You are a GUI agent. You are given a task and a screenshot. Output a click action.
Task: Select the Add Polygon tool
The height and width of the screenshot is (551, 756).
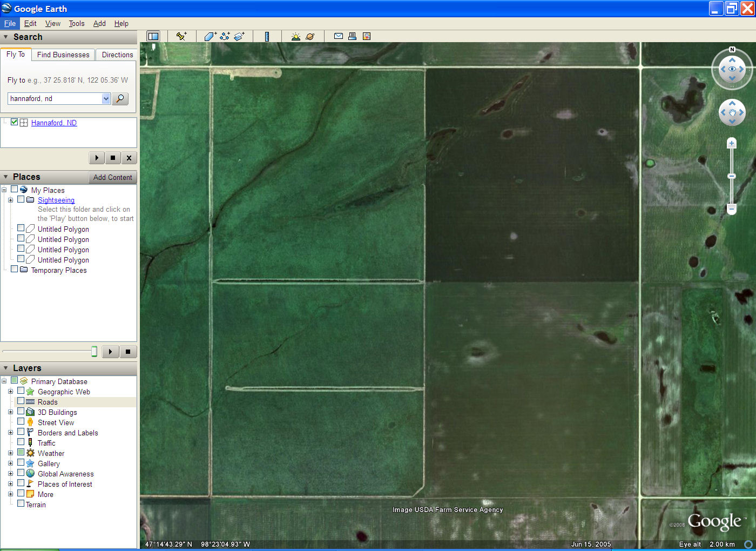(x=211, y=36)
